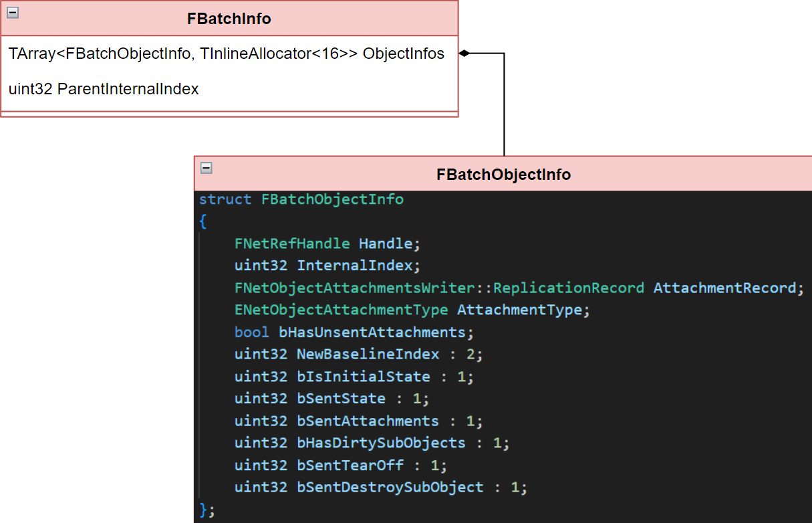Click the bIsInitialState bitfield line
The image size is (812, 523).
[x=354, y=376]
